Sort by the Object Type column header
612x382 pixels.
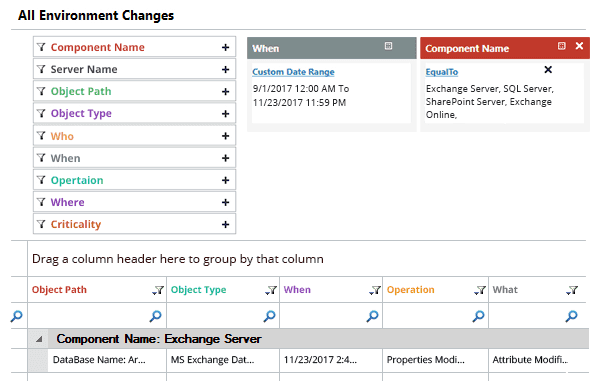(x=198, y=290)
